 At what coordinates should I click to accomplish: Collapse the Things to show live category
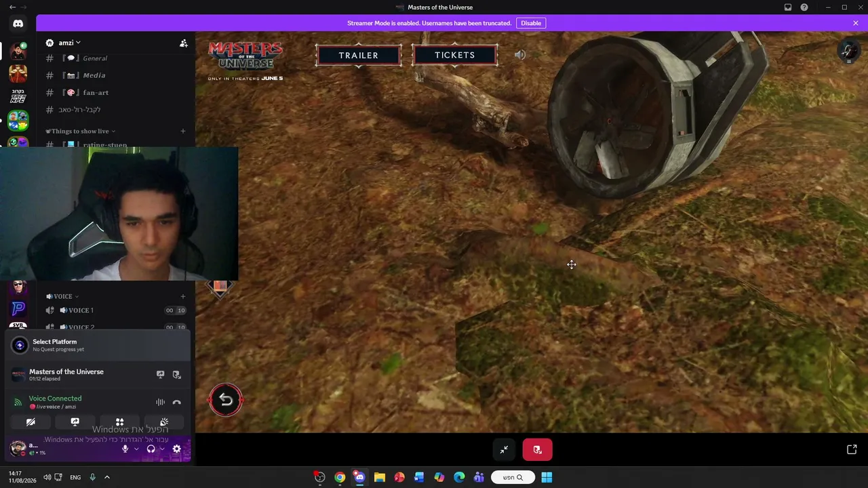click(x=81, y=131)
